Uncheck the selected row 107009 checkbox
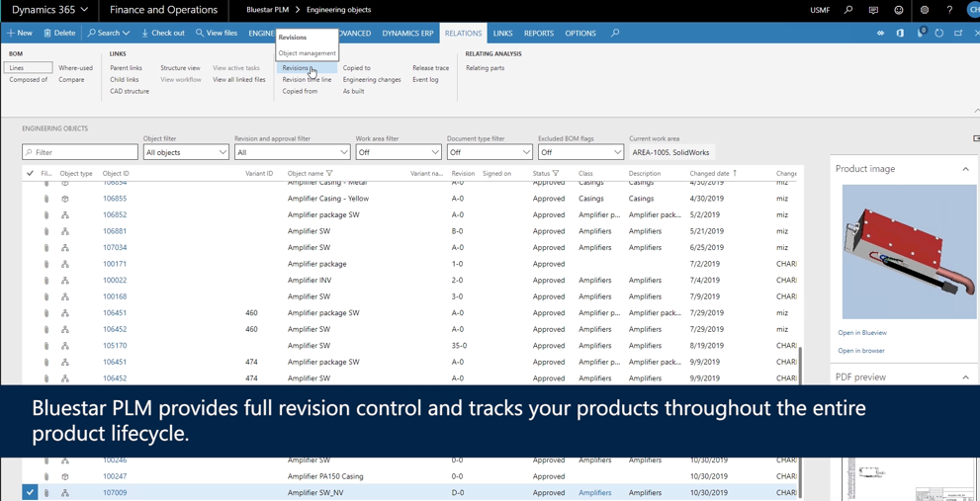 [x=30, y=492]
